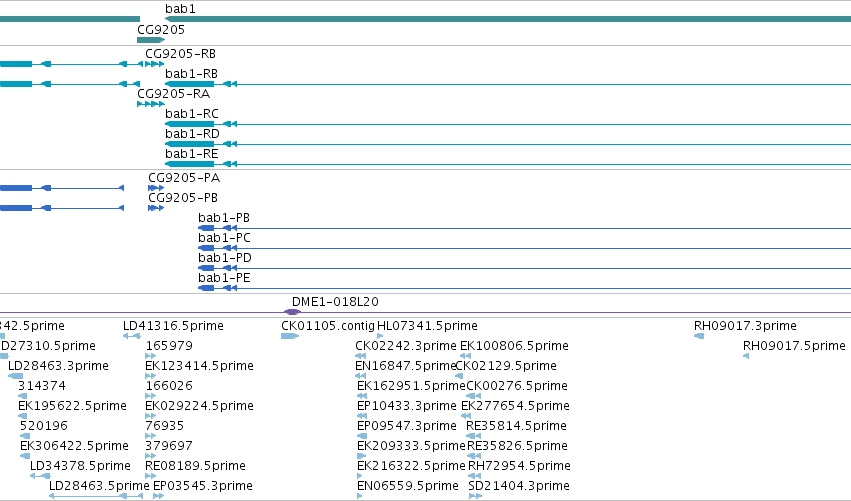
Task: Select feature 379697
Action: [169, 446]
